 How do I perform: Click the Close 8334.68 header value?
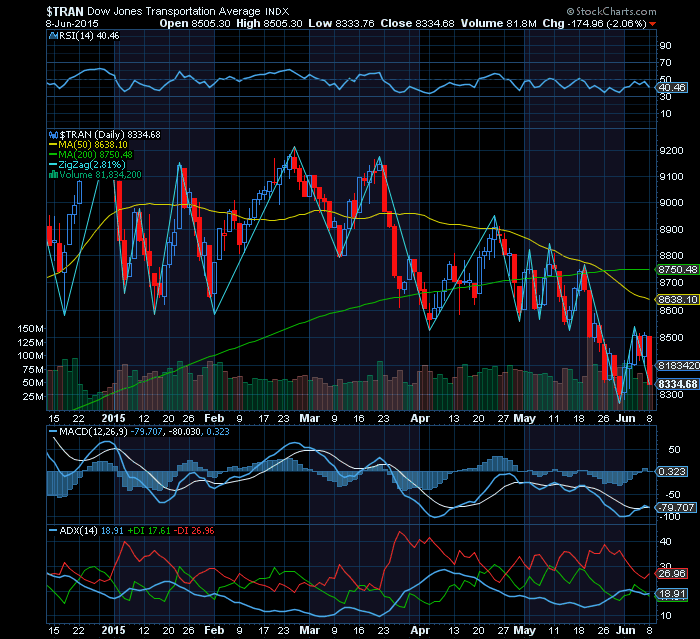(x=417, y=24)
